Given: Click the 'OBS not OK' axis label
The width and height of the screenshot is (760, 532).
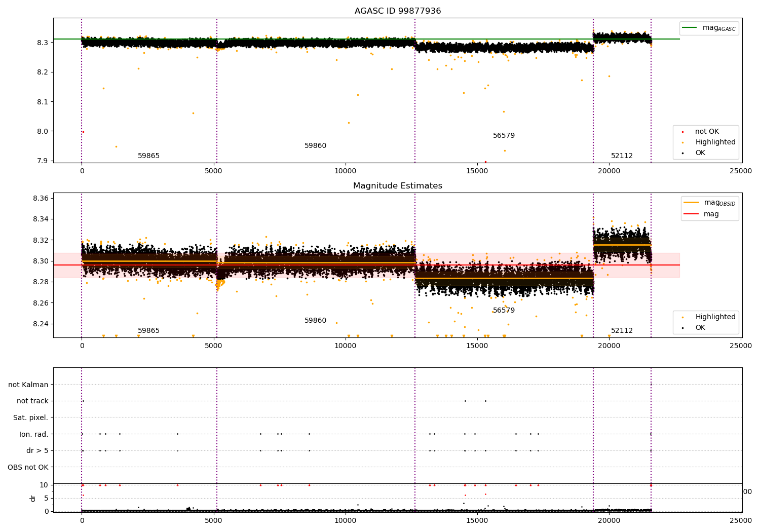Looking at the screenshot, I should [28, 467].
